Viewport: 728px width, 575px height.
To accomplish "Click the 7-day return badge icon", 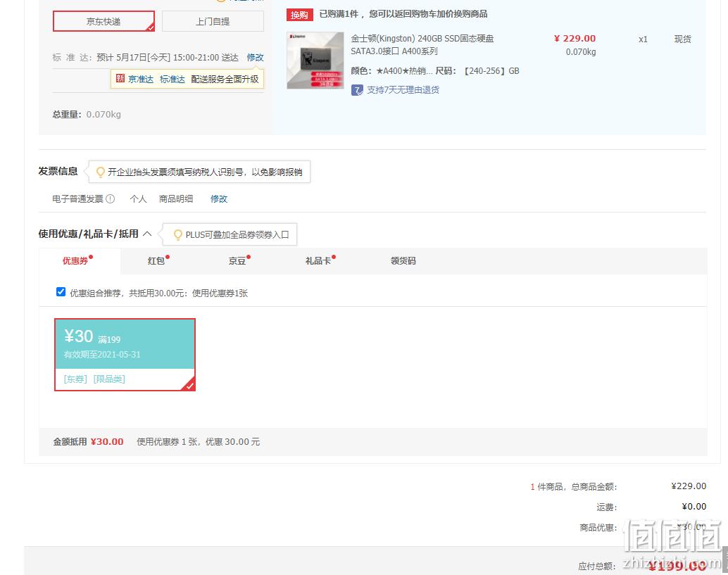I will pyautogui.click(x=357, y=90).
